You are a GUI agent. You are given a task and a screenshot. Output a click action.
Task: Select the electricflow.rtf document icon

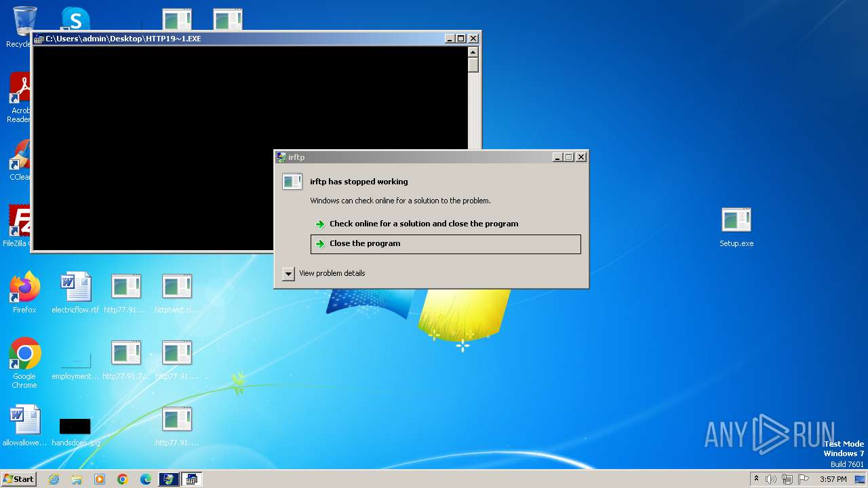(75, 293)
